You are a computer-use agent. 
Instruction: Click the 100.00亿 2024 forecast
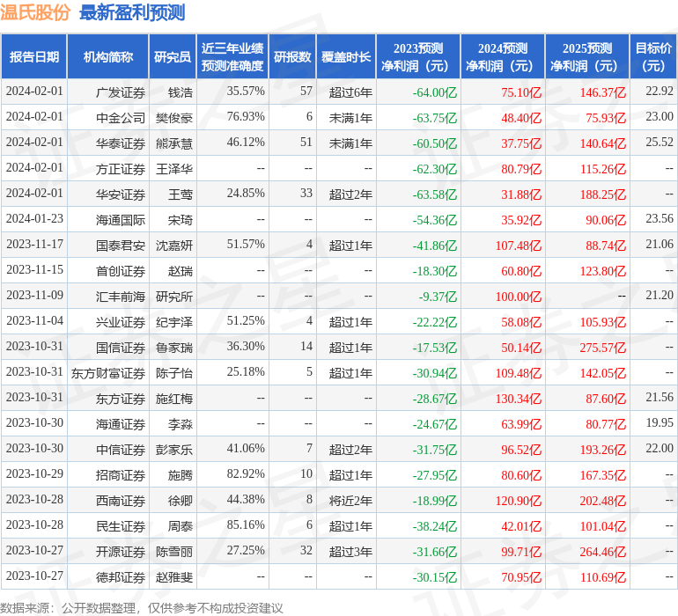(x=519, y=296)
